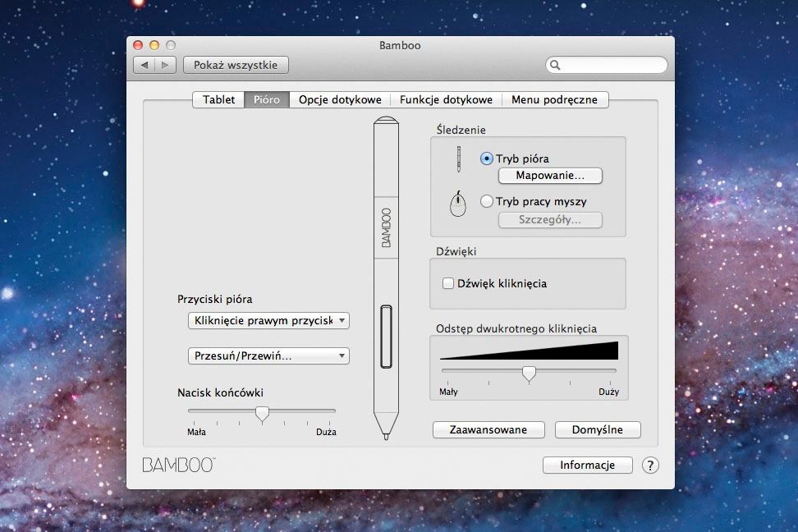
Task: Click the Szczegóły button
Action: click(550, 220)
